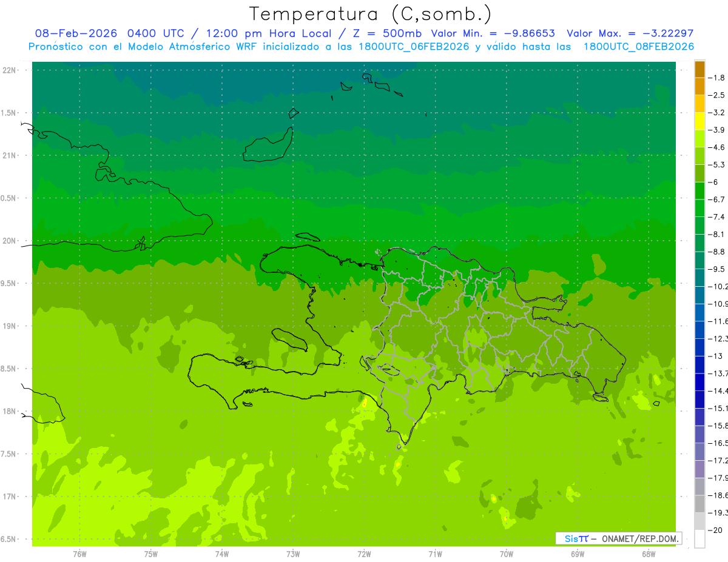Screen dimensions: 728x562
Task: Click the white swatch below -20
Action: (699, 538)
